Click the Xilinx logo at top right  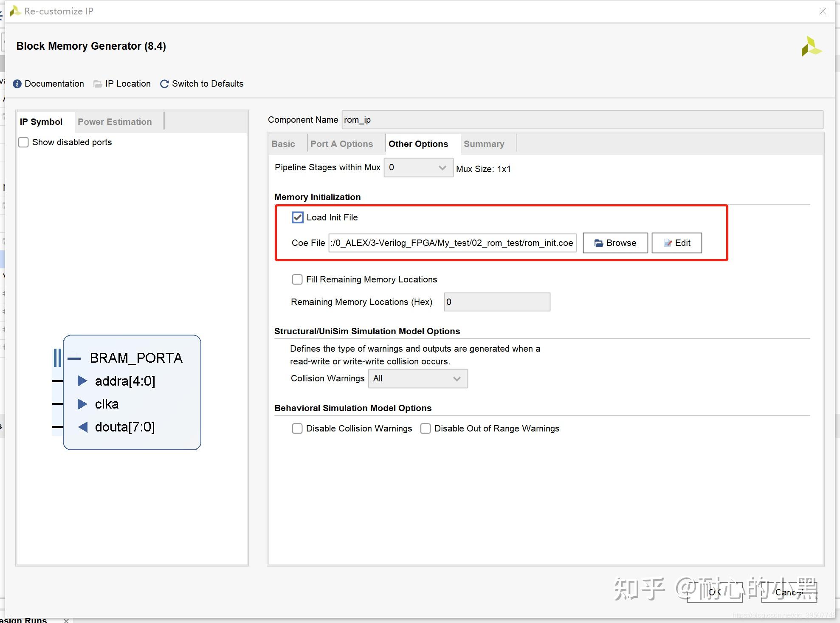811,47
